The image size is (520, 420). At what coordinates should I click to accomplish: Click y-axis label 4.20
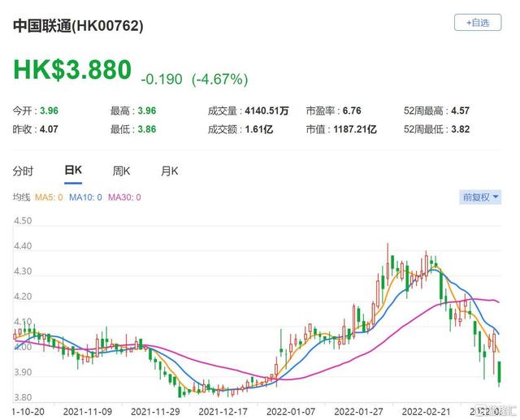[23, 297]
